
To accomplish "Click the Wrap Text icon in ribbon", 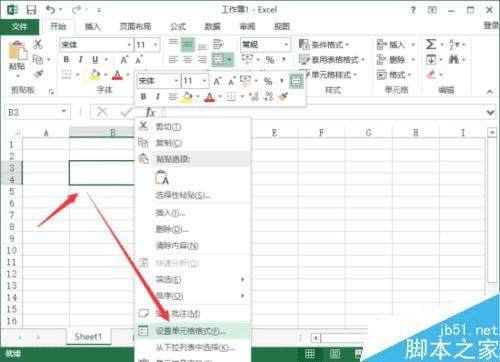I will [x=218, y=44].
